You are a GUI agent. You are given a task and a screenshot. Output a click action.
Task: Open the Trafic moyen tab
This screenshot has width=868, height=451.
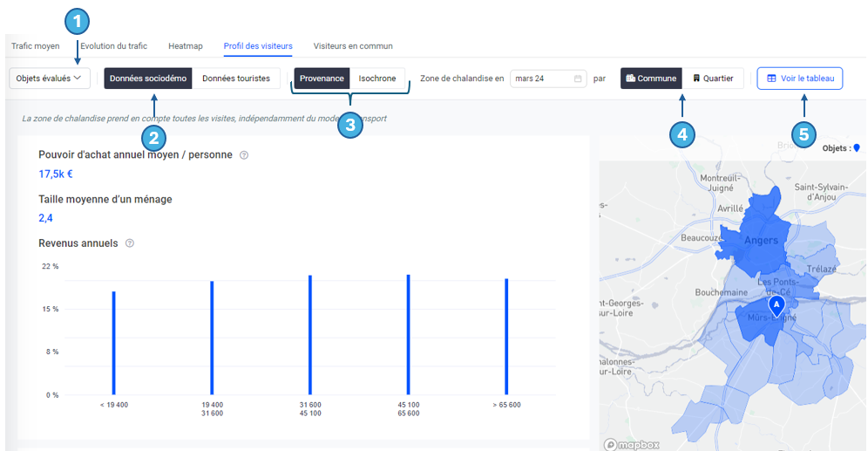pos(36,46)
